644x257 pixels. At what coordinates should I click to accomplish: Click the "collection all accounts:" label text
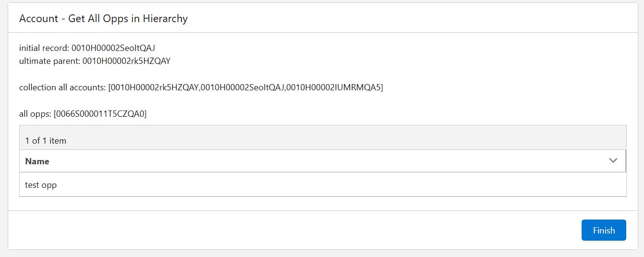click(x=62, y=87)
